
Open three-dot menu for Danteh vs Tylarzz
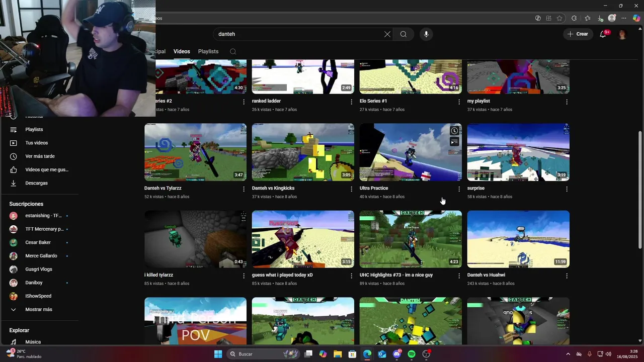(244, 189)
